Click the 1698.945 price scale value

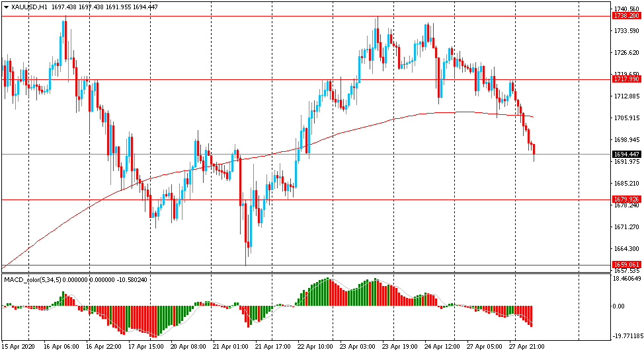point(627,139)
